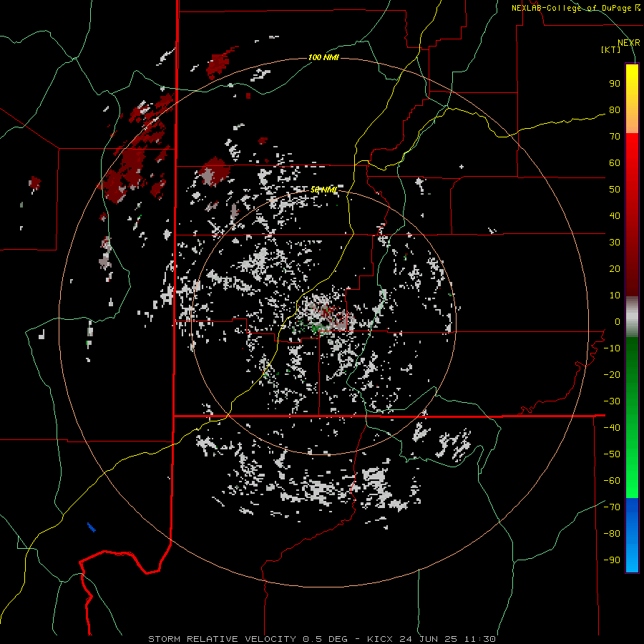Click the -70 value on velocity scale
644x644 pixels.
pyautogui.click(x=612, y=507)
